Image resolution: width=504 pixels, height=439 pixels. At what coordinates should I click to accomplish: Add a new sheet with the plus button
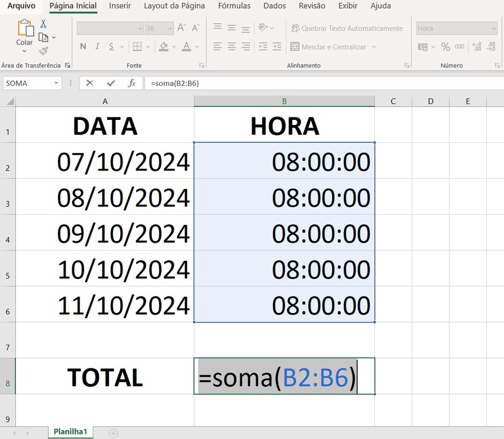(x=113, y=432)
